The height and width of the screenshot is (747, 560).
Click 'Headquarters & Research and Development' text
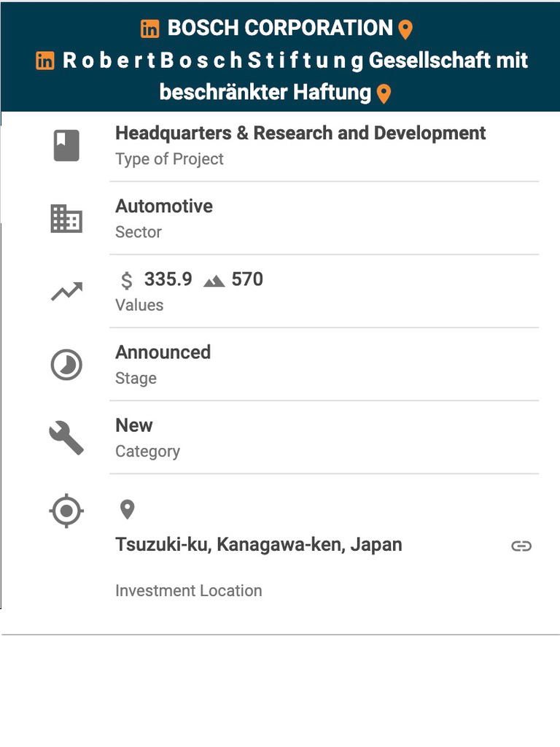(300, 133)
